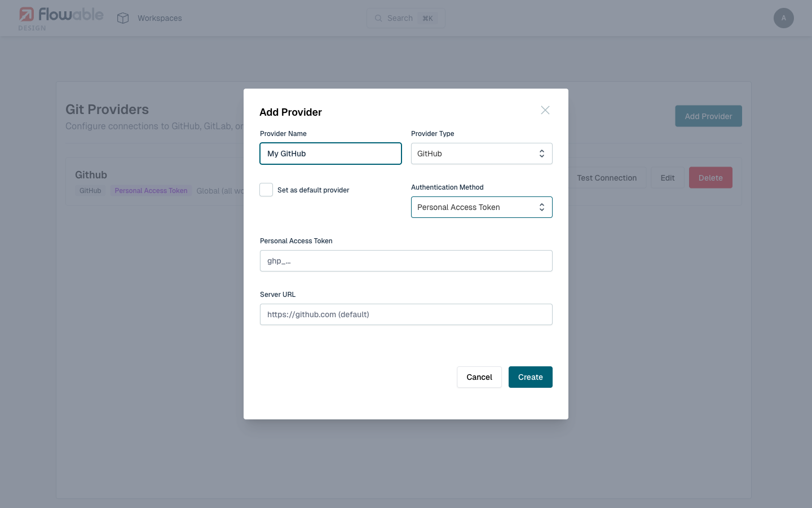The width and height of the screenshot is (812, 508).
Task: Open the Authentication Method dropdown
Action: pos(482,207)
